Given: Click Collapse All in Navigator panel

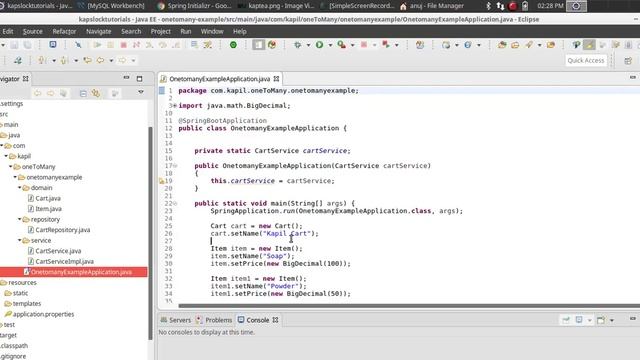Looking at the screenshot, I should pos(83,93).
